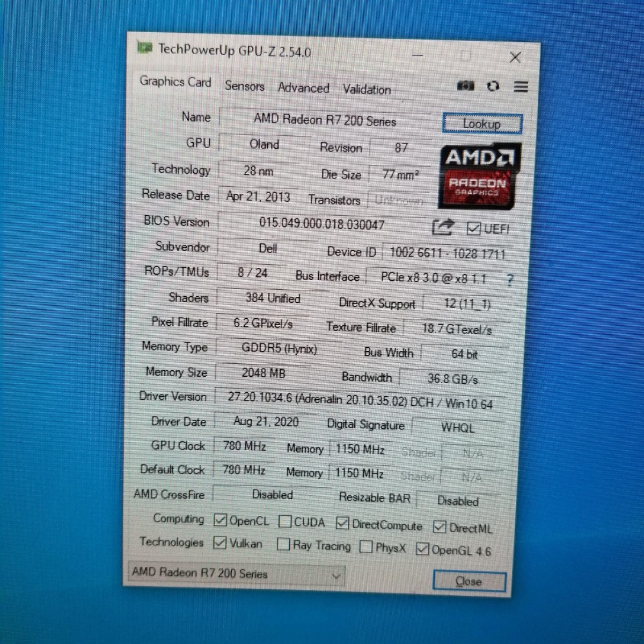Screen dimensions: 644x644
Task: Open the Validation tab
Action: click(x=367, y=90)
